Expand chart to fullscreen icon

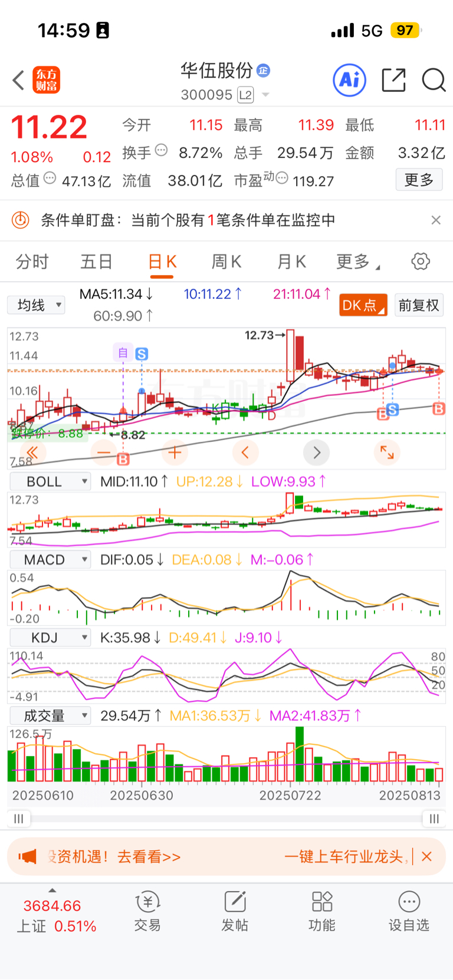tap(387, 453)
